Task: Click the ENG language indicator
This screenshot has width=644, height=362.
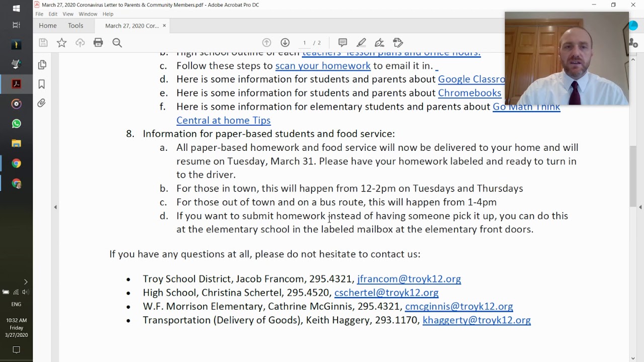Action: pos(16,304)
